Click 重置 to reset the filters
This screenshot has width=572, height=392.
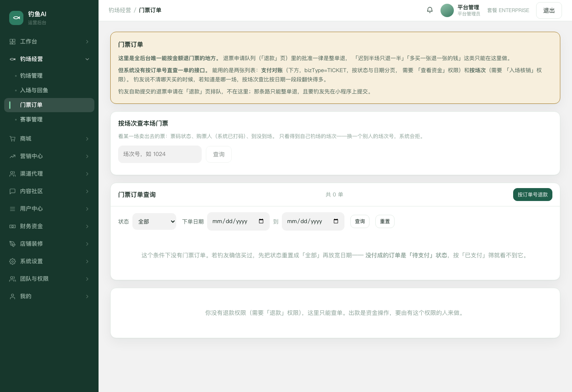click(385, 221)
